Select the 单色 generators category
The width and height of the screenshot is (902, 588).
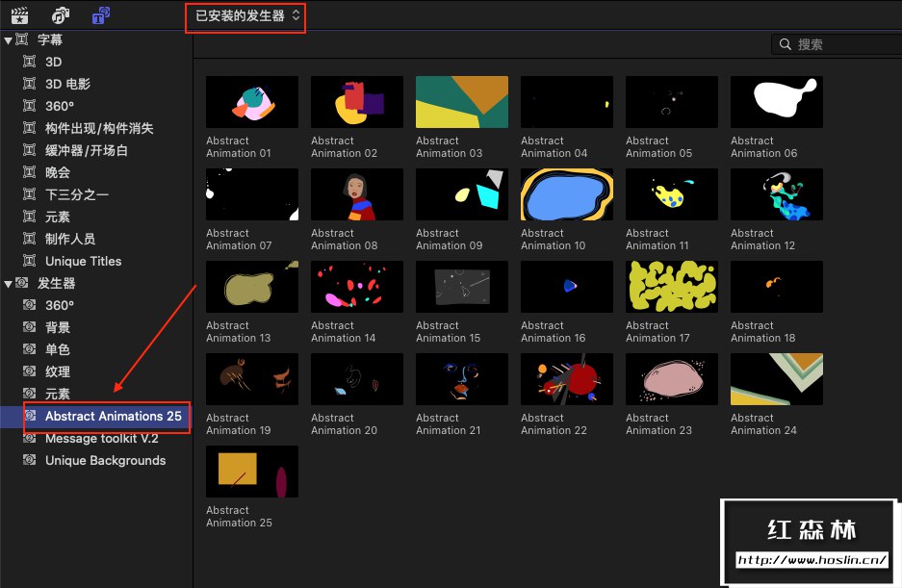96,349
